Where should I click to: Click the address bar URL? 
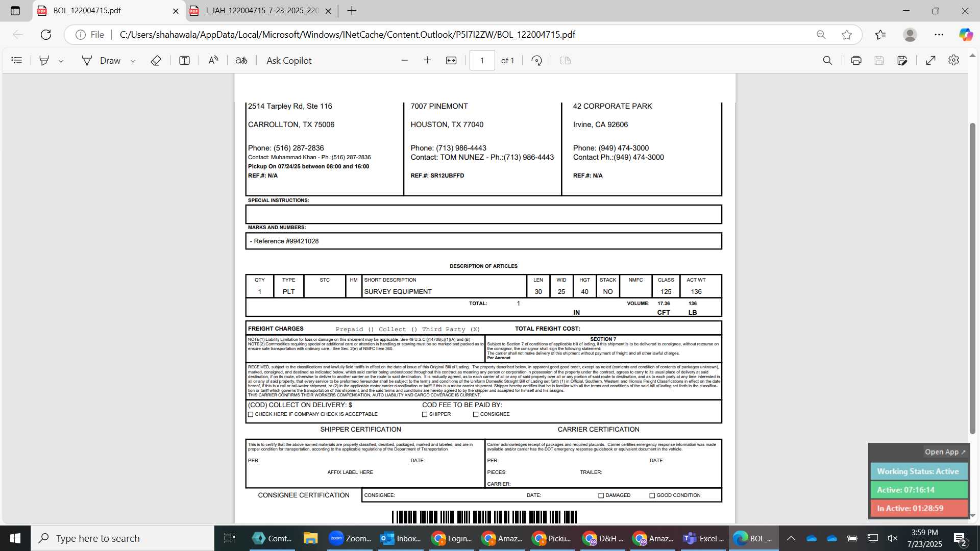coord(347,35)
